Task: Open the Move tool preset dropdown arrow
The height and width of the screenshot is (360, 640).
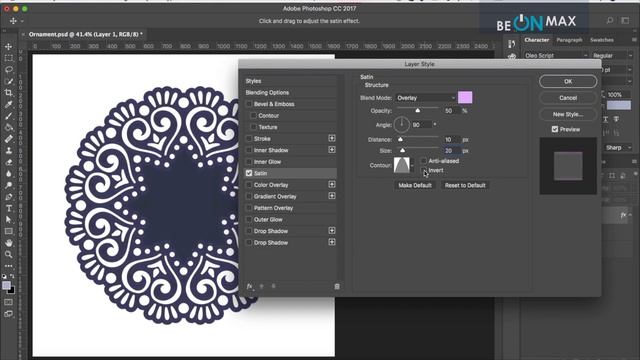Action: click(x=22, y=21)
